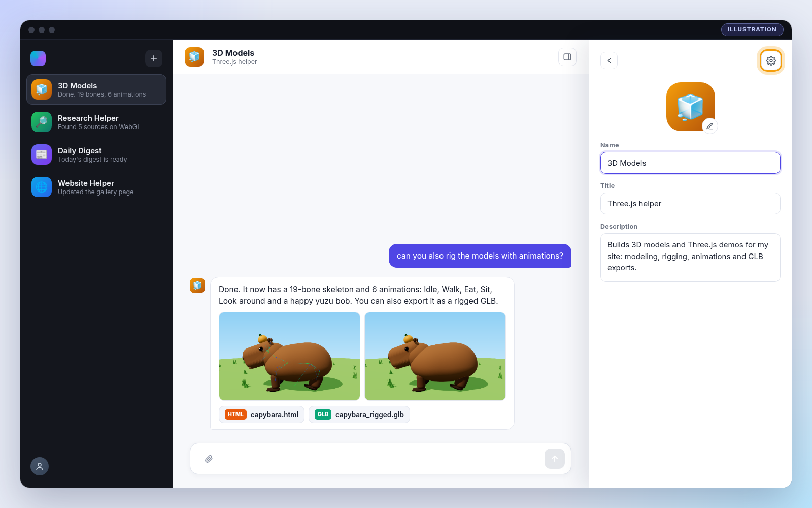
Task: Click the 'Done. It now has' reply text
Action: pyautogui.click(x=358, y=295)
